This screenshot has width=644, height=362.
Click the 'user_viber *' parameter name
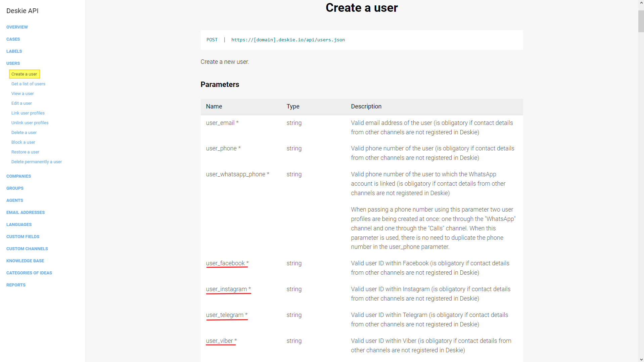[x=221, y=341]
